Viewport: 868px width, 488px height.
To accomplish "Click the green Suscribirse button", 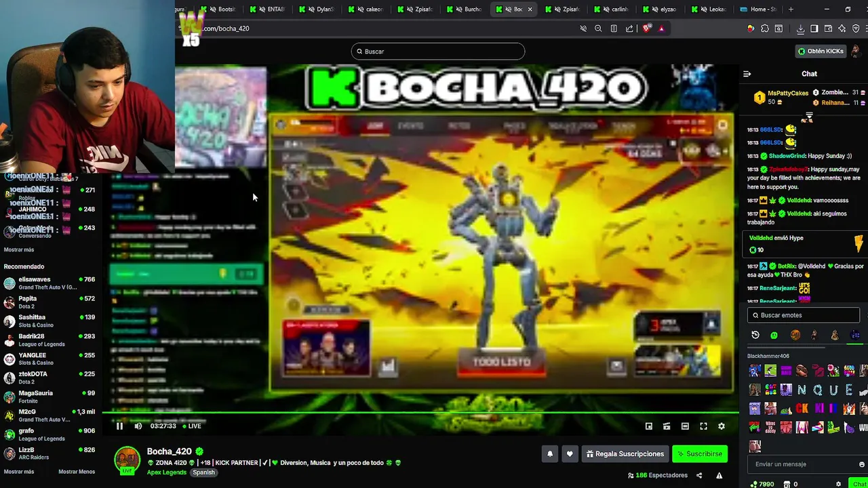I will pos(699,454).
